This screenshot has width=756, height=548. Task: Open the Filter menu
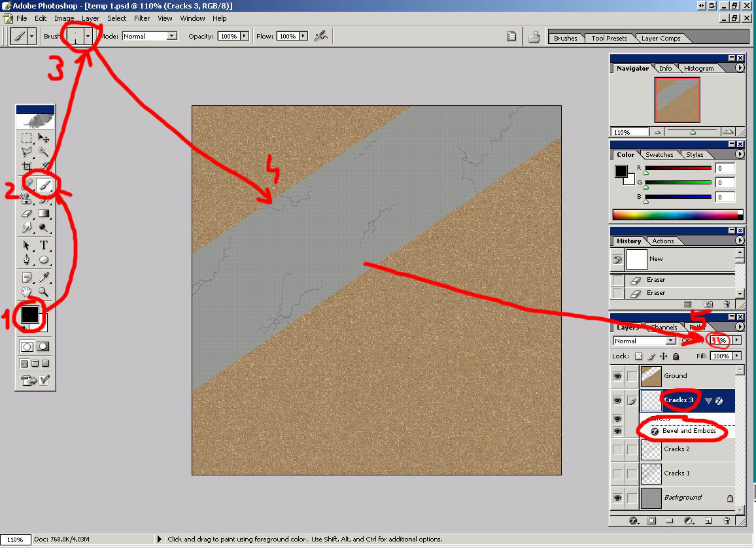(x=142, y=18)
